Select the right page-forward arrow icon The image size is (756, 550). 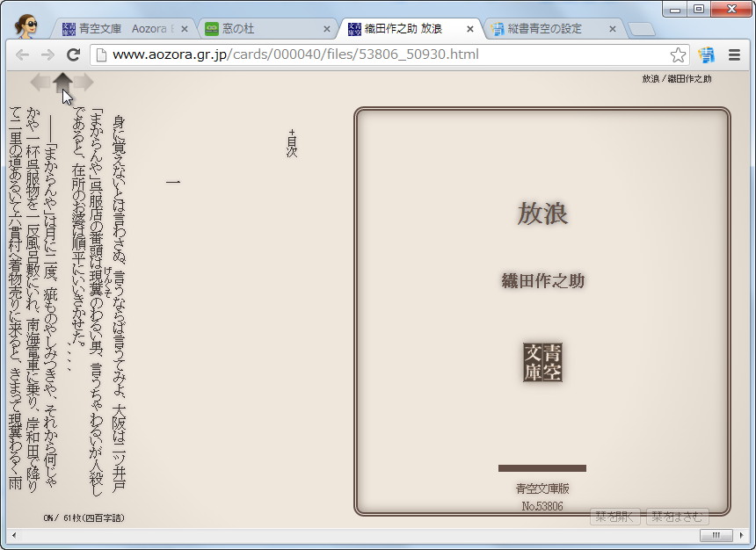(85, 83)
